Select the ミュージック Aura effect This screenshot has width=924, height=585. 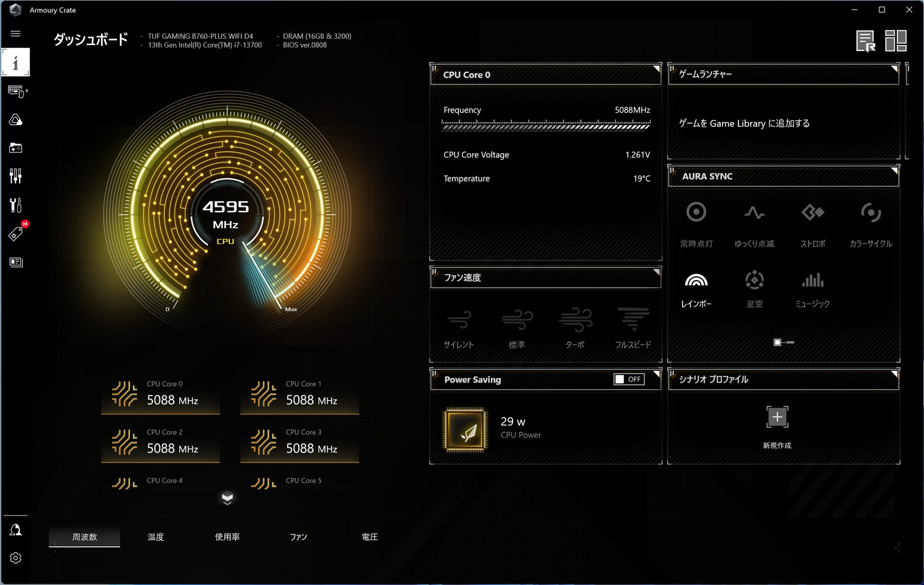(813, 289)
